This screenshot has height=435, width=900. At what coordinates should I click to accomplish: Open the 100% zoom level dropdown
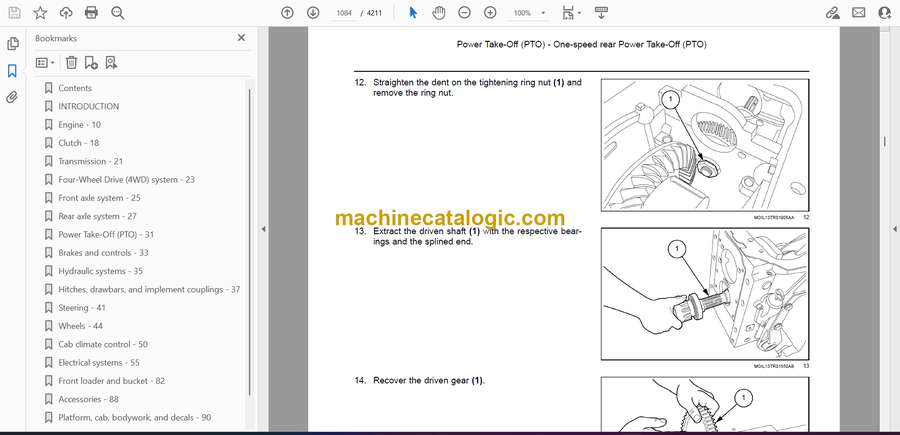[529, 13]
